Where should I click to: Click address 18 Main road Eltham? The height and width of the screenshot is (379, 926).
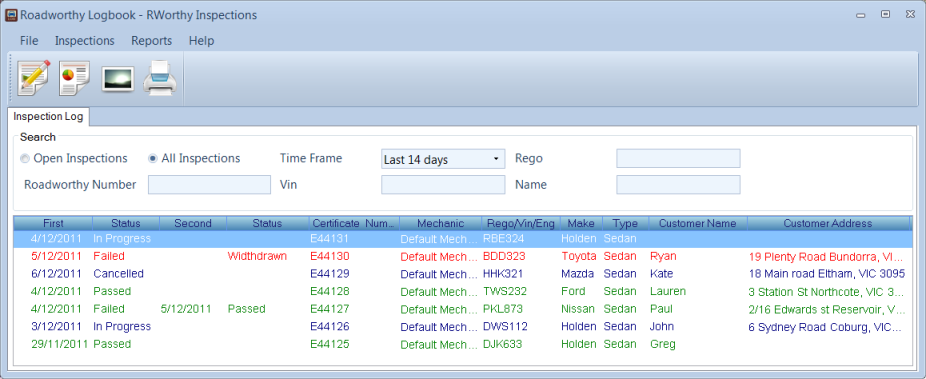click(827, 274)
